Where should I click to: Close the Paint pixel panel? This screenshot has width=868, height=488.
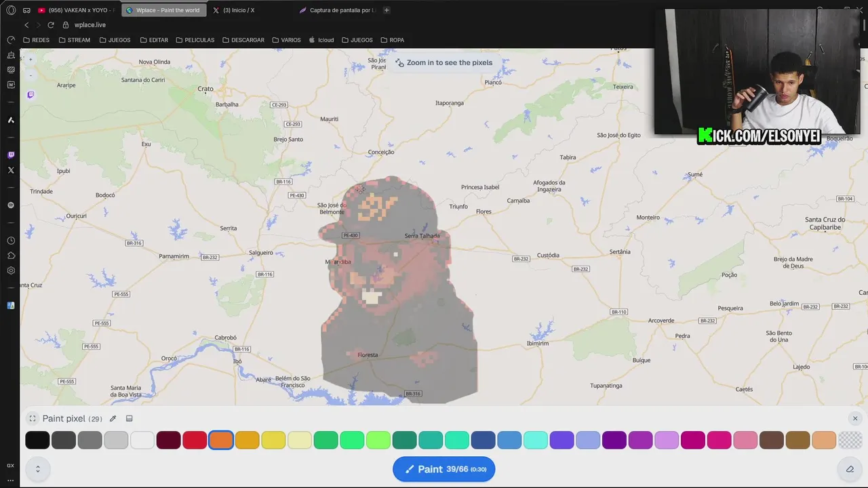point(855,418)
